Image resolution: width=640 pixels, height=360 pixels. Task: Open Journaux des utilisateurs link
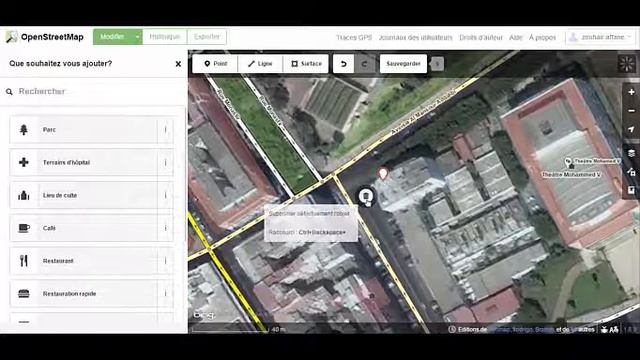(416, 38)
